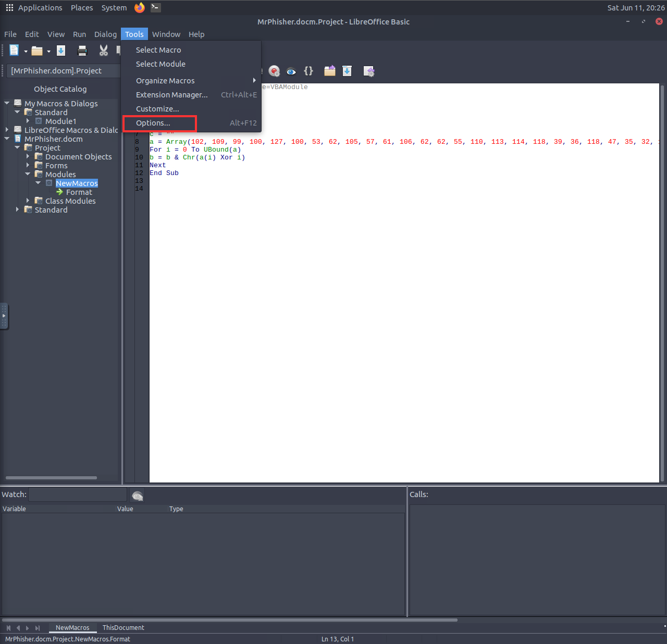Viewport: 667px width, 644px height.
Task: Switch to the ThisDocument module tab
Action: [x=123, y=628]
